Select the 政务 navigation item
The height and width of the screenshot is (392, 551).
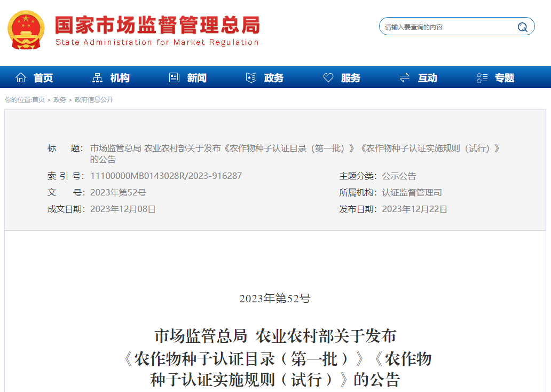point(273,77)
